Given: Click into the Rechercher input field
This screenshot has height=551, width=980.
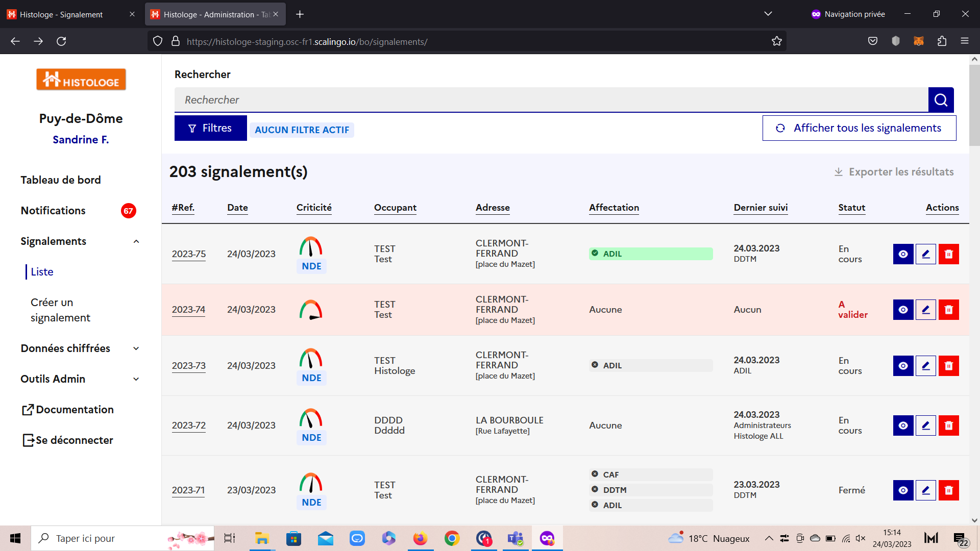Looking at the screenshot, I should 551,100.
